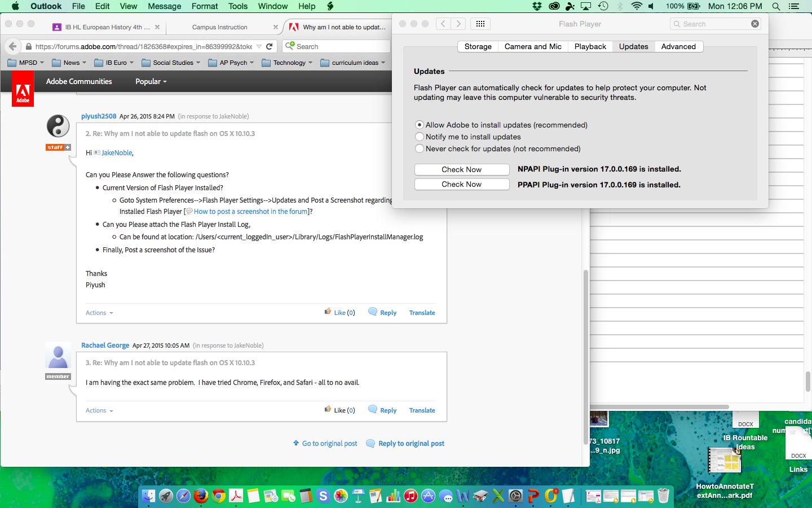Open Microsoft Excel in dock
The height and width of the screenshot is (508, 812).
click(x=498, y=496)
